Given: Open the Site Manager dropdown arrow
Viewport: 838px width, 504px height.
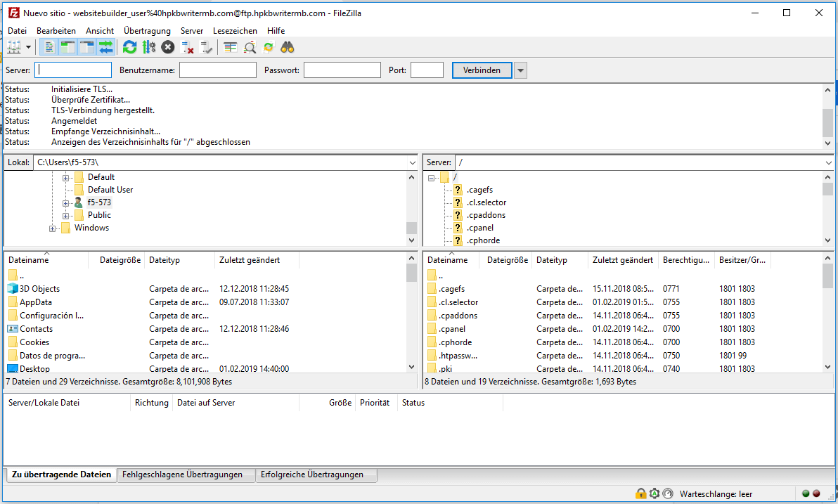Looking at the screenshot, I should coord(28,48).
